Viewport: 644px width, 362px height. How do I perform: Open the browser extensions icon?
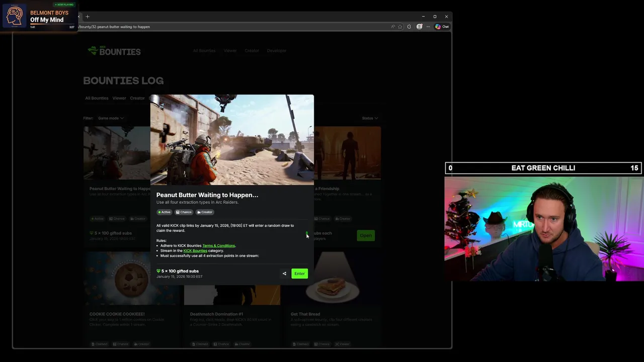coord(409,27)
